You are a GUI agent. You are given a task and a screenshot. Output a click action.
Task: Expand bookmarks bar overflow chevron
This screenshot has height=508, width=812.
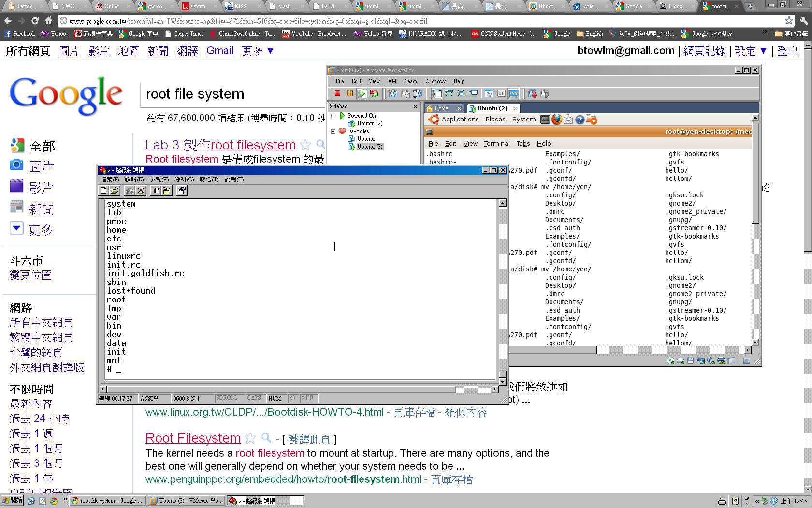pyautogui.click(x=765, y=32)
